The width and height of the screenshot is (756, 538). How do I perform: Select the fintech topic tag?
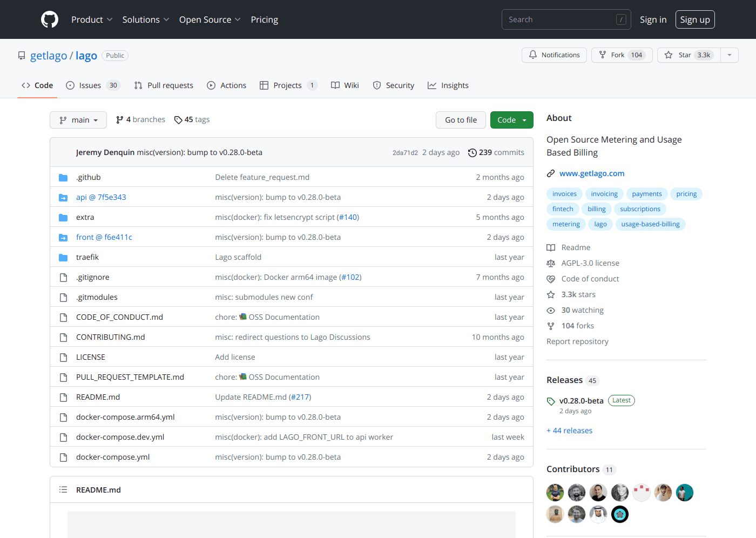pos(563,209)
